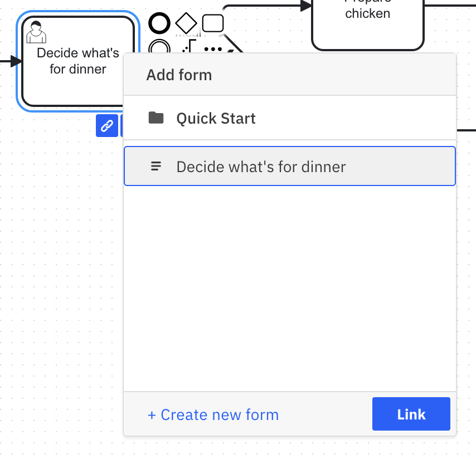
Task: Click Create new form
Action: click(x=213, y=414)
